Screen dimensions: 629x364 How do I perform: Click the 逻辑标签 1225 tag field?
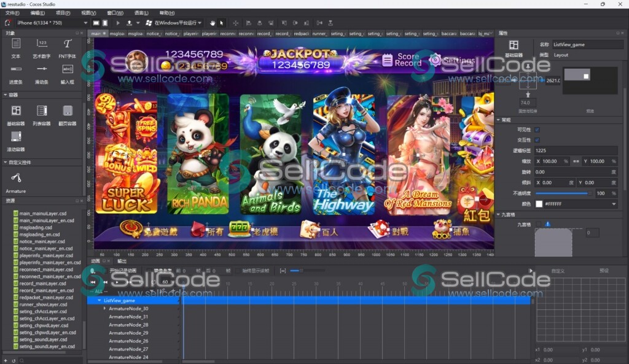pos(576,150)
